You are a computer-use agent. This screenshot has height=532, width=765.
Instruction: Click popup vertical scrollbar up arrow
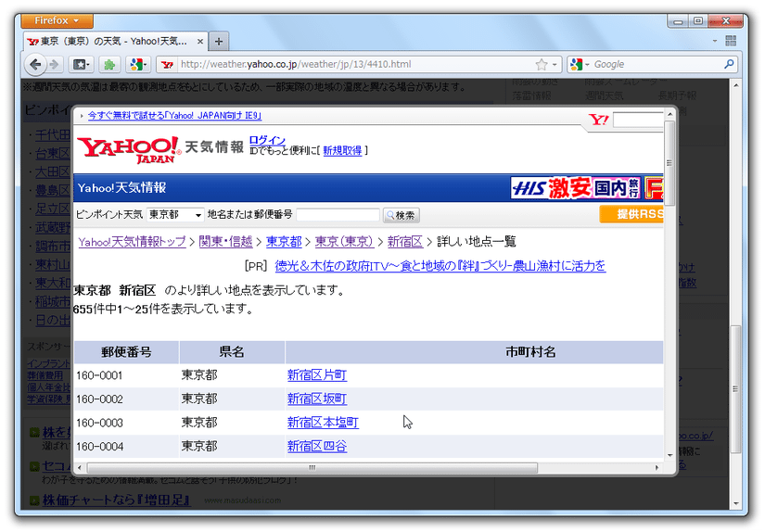pos(669,114)
